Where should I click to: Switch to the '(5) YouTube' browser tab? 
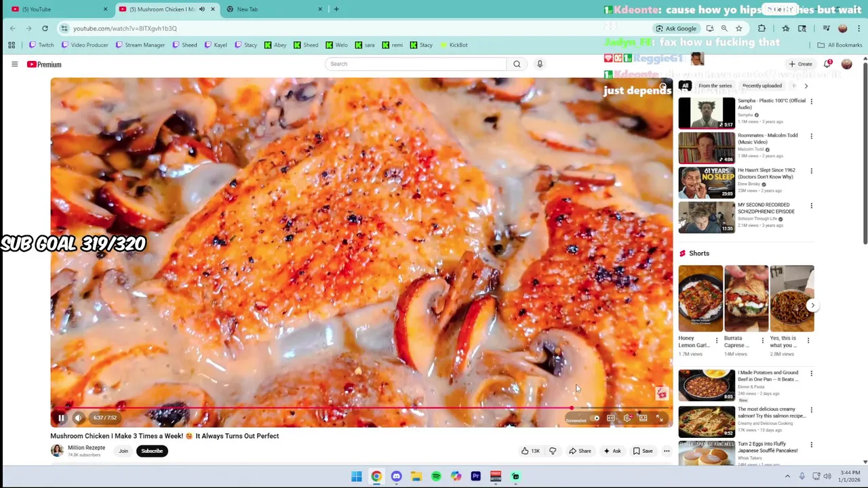[58, 9]
